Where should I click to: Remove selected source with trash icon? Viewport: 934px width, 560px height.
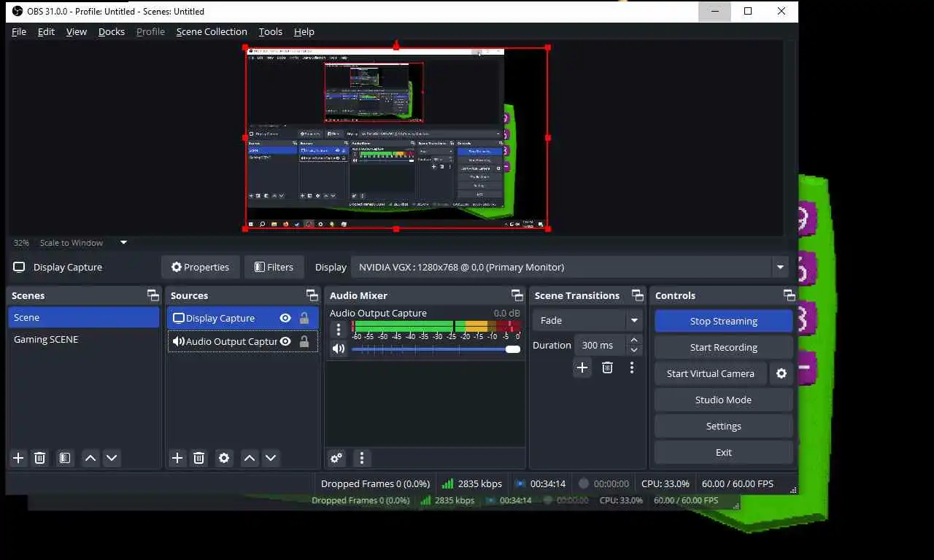198,458
